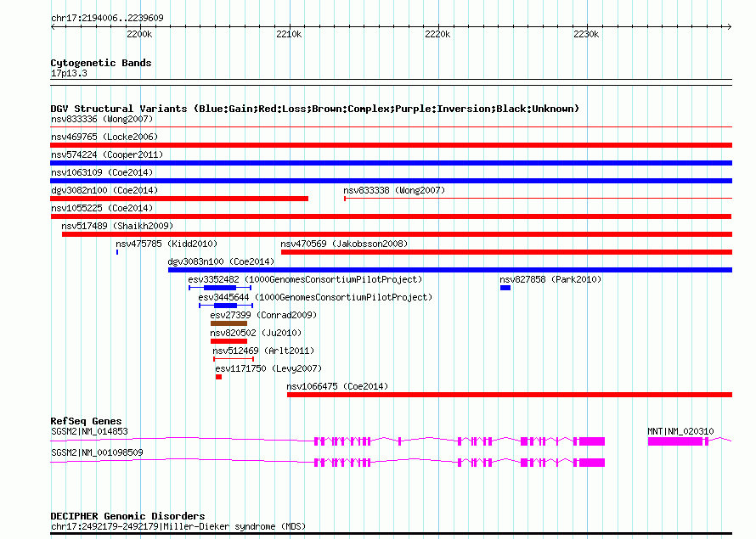This screenshot has height=539, width=756.
Task: Click the nsv1066475 red loss bar
Action: pos(510,395)
